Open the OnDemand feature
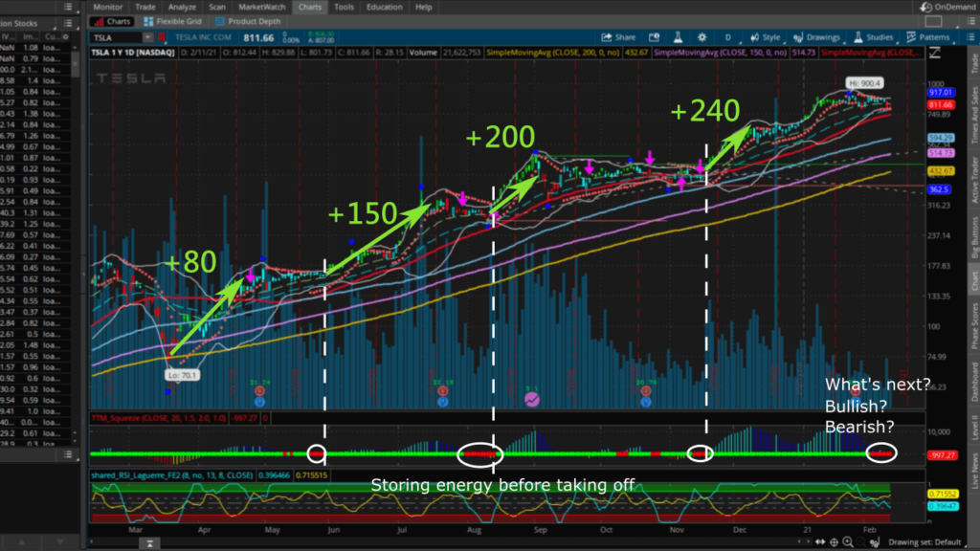This screenshot has height=551, width=980. [x=947, y=7]
